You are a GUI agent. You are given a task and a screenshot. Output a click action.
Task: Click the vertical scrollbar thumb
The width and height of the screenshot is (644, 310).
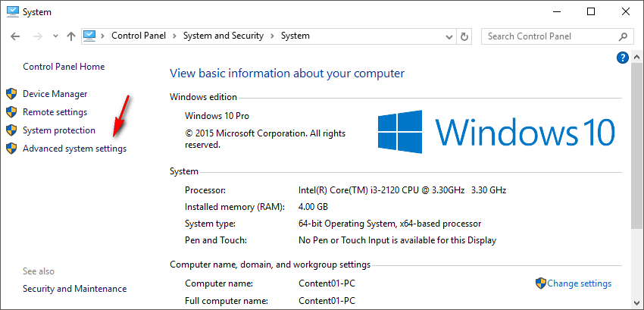pos(637,152)
